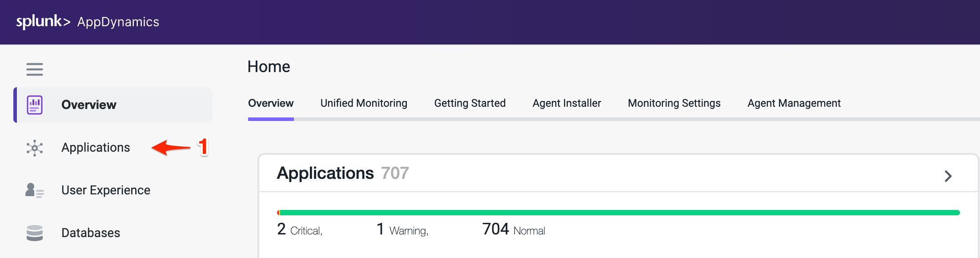Click the 704 Normal applications count
Image resolution: width=980 pixels, height=258 pixels.
pos(514,230)
